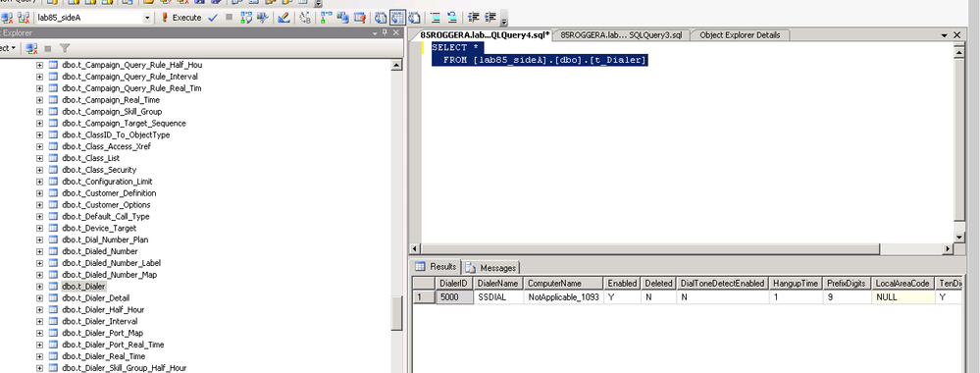The image size is (980, 373).
Task: Select dbo.t_Dial_Number_Plan table
Action: (105, 240)
